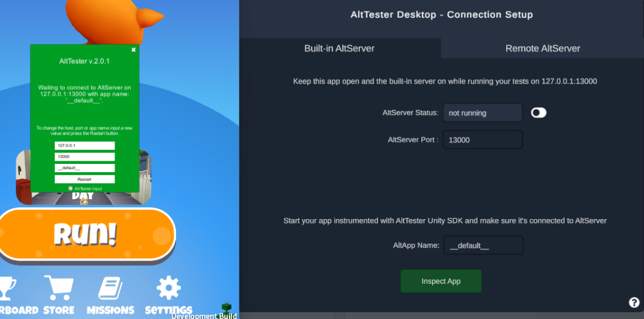Click the Start your app instrumented text

point(445,220)
